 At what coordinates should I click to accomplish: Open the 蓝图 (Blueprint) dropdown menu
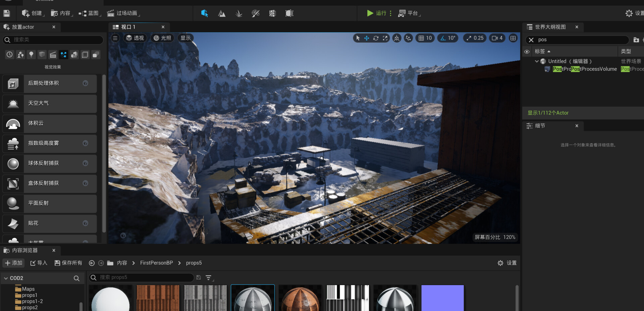click(x=90, y=13)
